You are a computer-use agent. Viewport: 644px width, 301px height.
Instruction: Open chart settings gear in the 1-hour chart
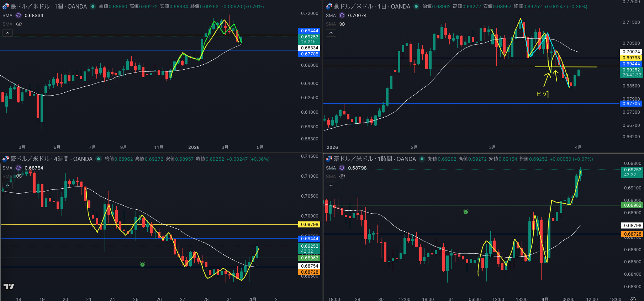633,299
